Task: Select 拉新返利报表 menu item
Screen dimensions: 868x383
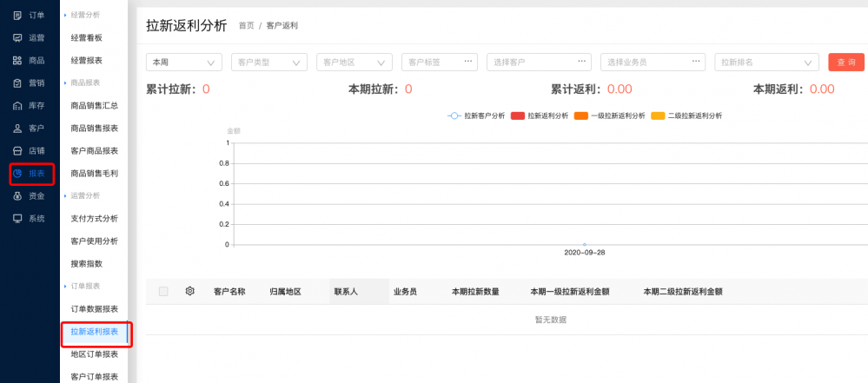Action: 94,332
